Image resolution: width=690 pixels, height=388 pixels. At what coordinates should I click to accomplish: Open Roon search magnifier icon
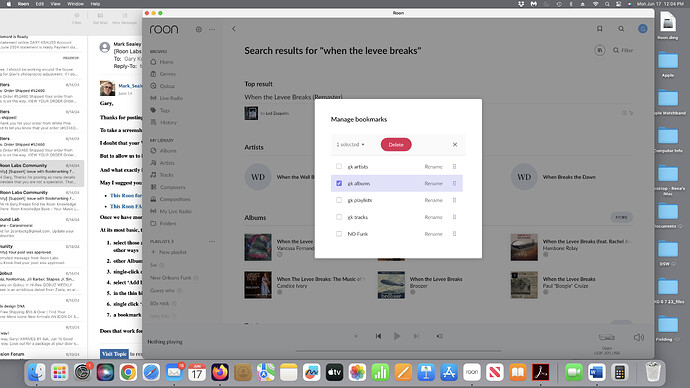click(x=621, y=29)
